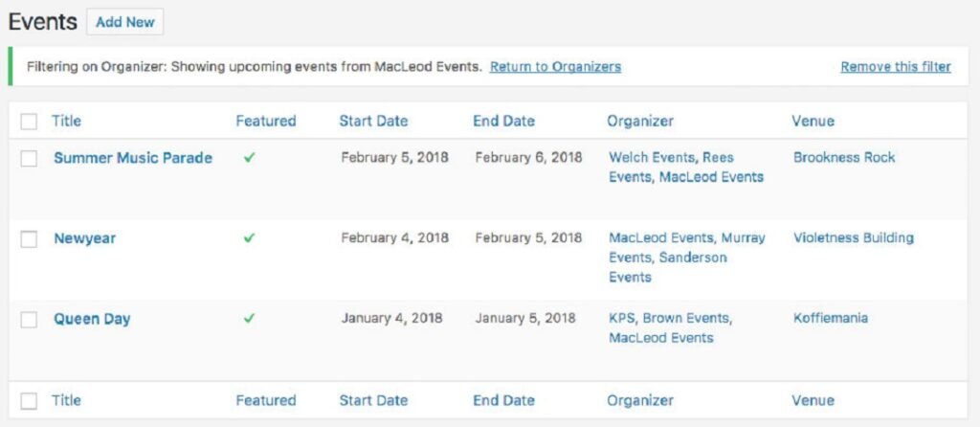The image size is (980, 427).
Task: Open the Summer Music Parade event
Action: 133,158
